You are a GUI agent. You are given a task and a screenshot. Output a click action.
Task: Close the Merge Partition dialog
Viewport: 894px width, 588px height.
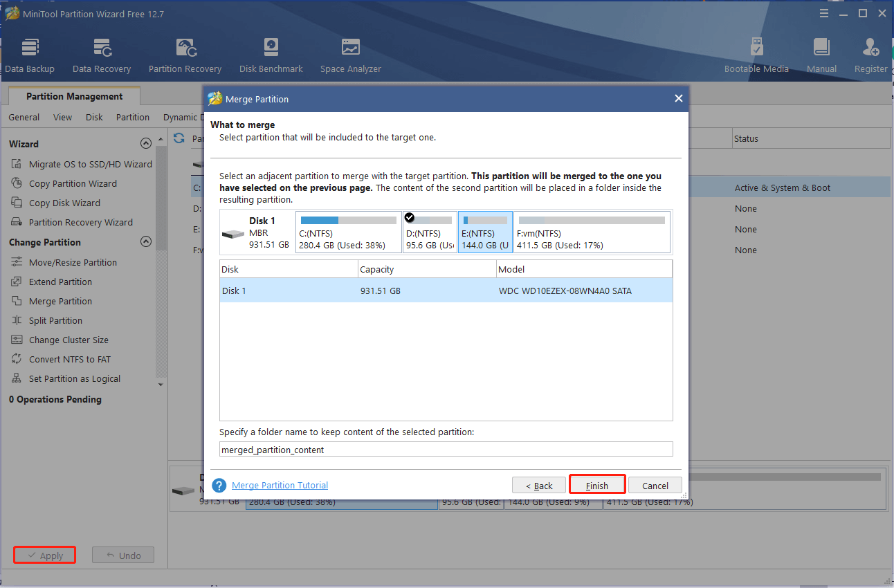678,99
